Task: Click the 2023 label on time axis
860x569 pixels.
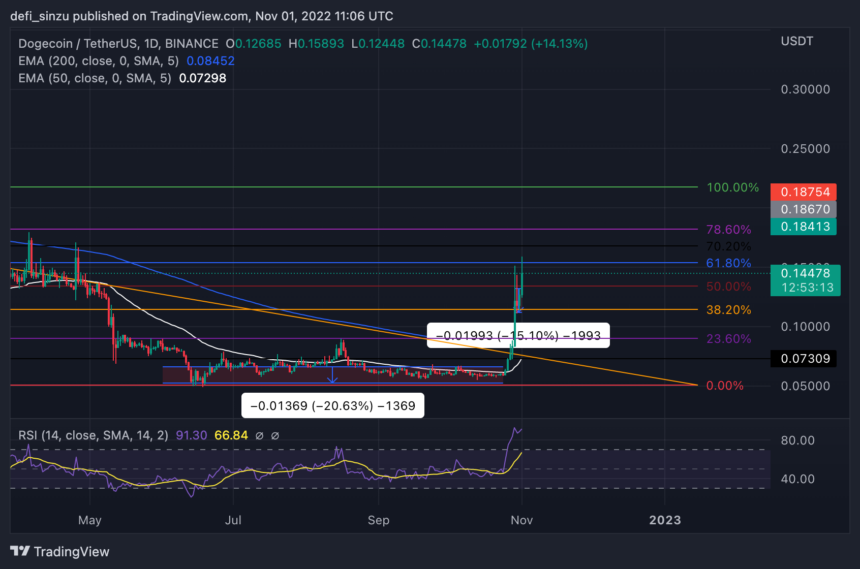Action: point(665,520)
